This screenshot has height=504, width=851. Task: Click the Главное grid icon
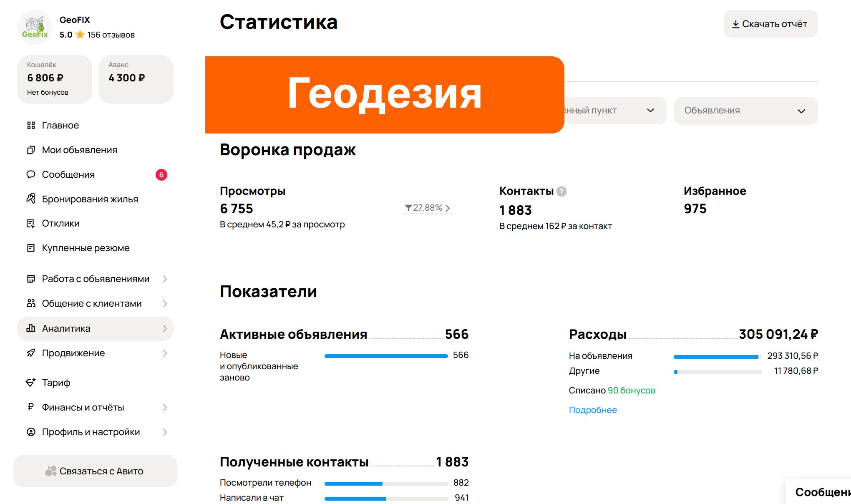tap(31, 125)
